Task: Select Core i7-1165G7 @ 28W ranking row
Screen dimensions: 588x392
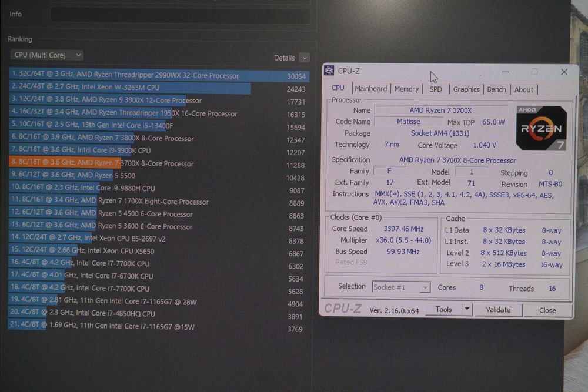Action: coord(159,301)
